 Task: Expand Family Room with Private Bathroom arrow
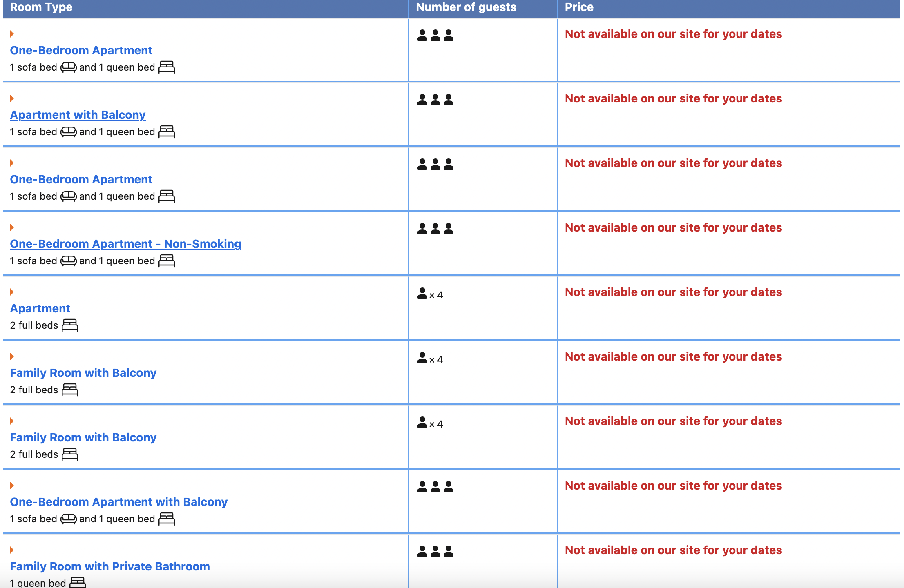click(x=12, y=550)
